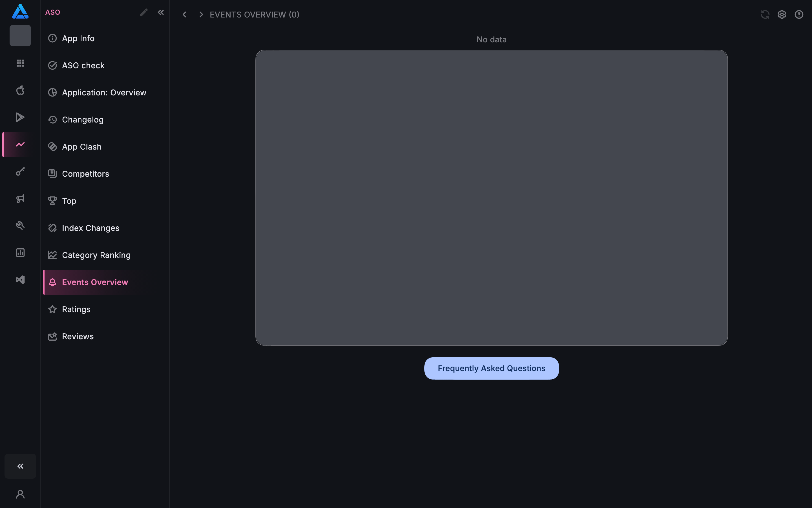
Task: Open the keywords key icon
Action: (20, 172)
